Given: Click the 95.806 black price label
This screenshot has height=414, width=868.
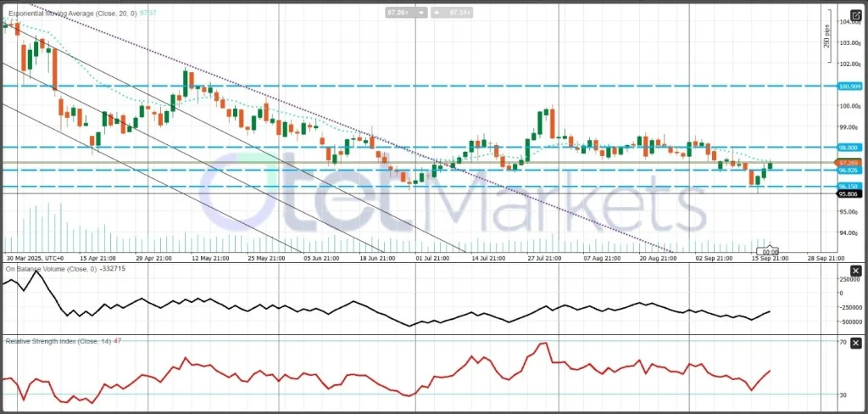Looking at the screenshot, I should tap(850, 193).
